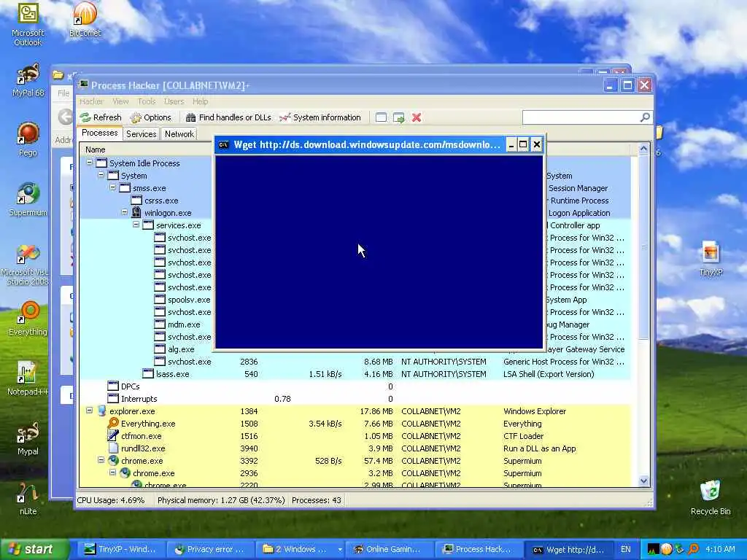Launch Supermium browser desktop icon
The image size is (747, 560).
pyautogui.click(x=28, y=200)
